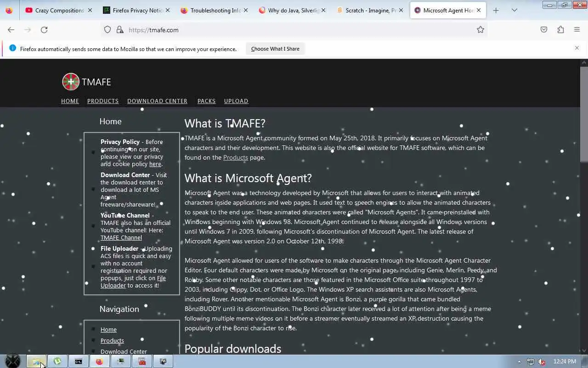
Task: Bookmark this page with the star icon
Action: pos(481,30)
